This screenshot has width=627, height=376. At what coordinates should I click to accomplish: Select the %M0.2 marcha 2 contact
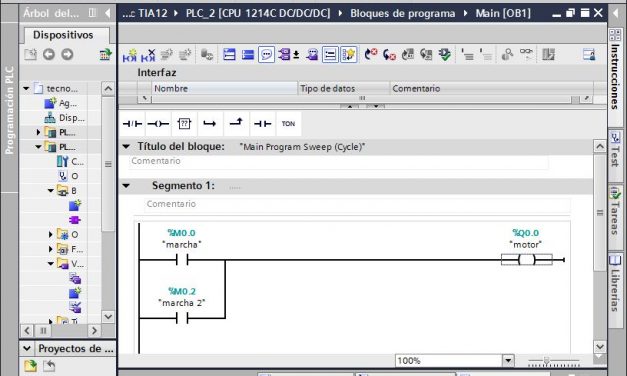[182, 318]
